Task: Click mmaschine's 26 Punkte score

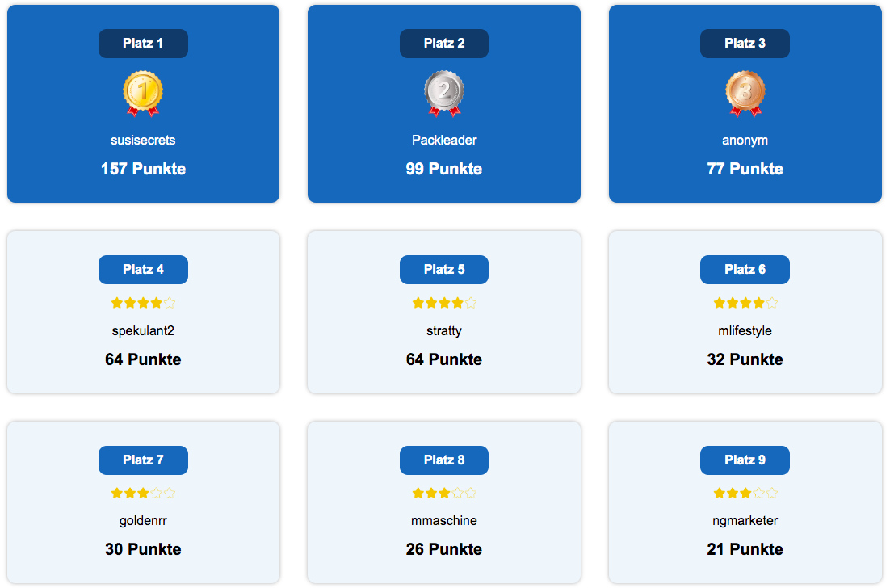Action: 444,549
